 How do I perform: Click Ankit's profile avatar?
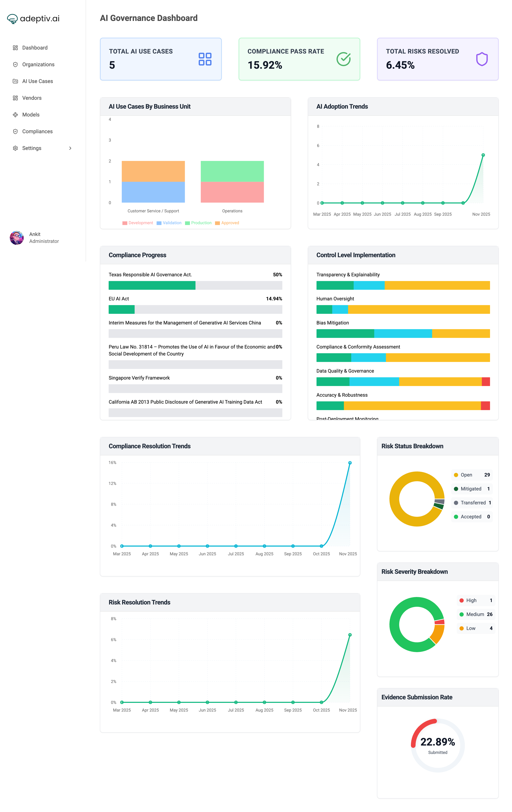(x=17, y=238)
